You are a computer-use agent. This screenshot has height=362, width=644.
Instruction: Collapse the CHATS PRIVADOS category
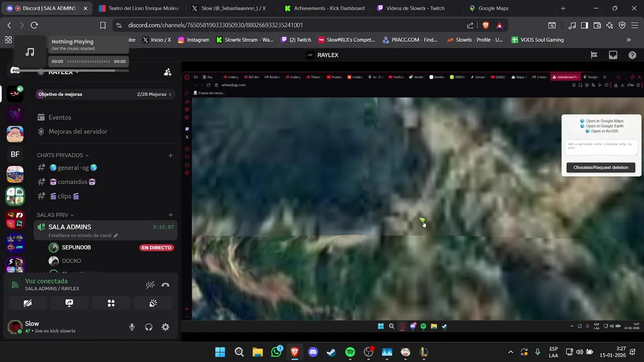[62, 155]
